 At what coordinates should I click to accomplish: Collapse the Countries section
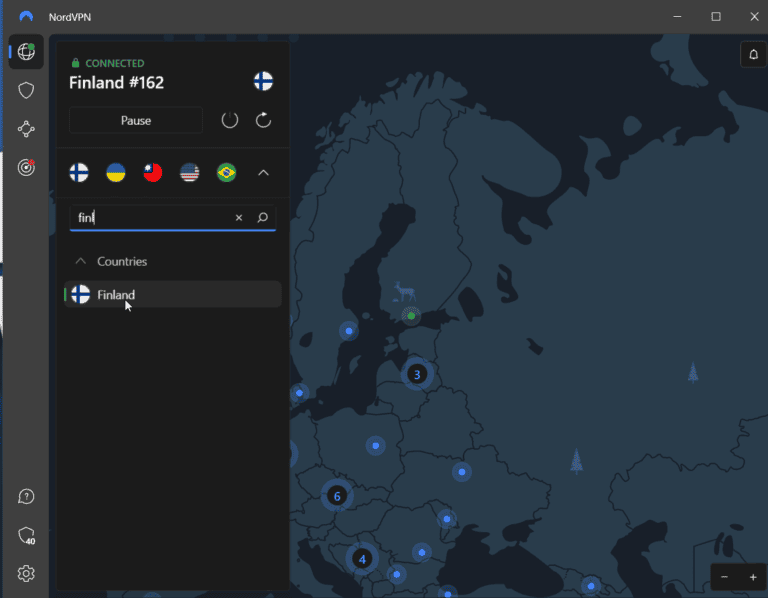[81, 261]
